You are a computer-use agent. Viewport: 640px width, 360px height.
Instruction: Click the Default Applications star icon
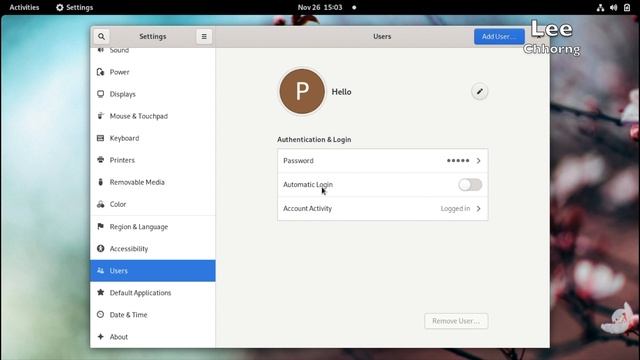100,293
